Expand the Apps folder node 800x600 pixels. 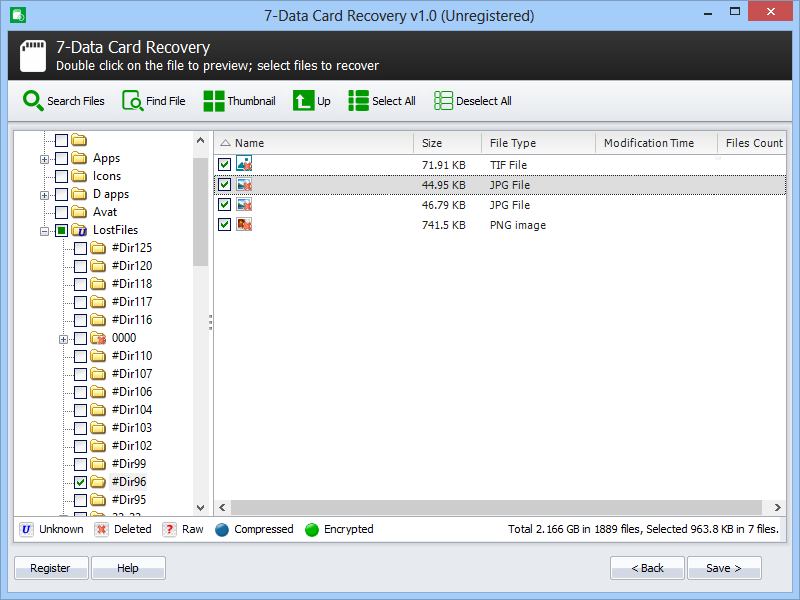pos(43,157)
